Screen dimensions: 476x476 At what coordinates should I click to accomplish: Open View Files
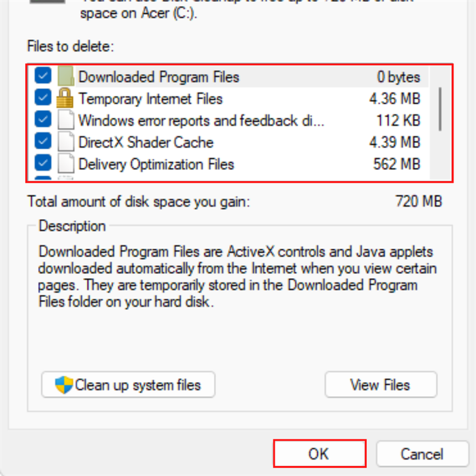380,385
